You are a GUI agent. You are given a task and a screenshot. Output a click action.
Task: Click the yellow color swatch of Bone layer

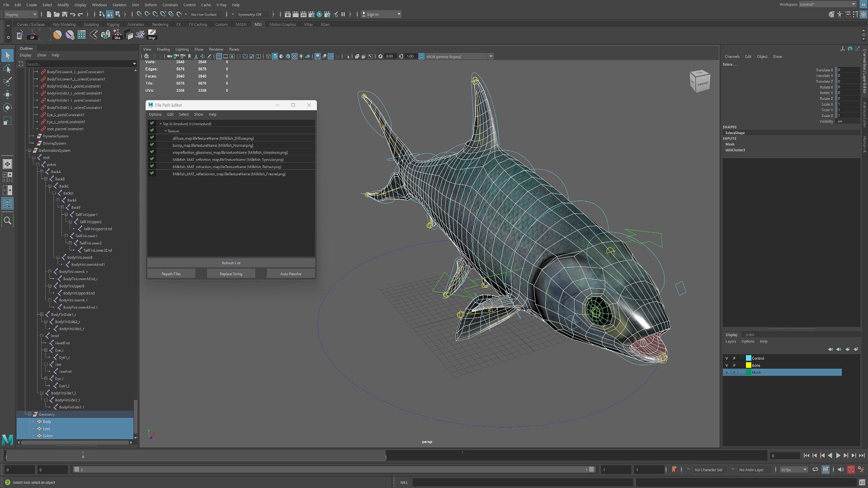coord(748,365)
